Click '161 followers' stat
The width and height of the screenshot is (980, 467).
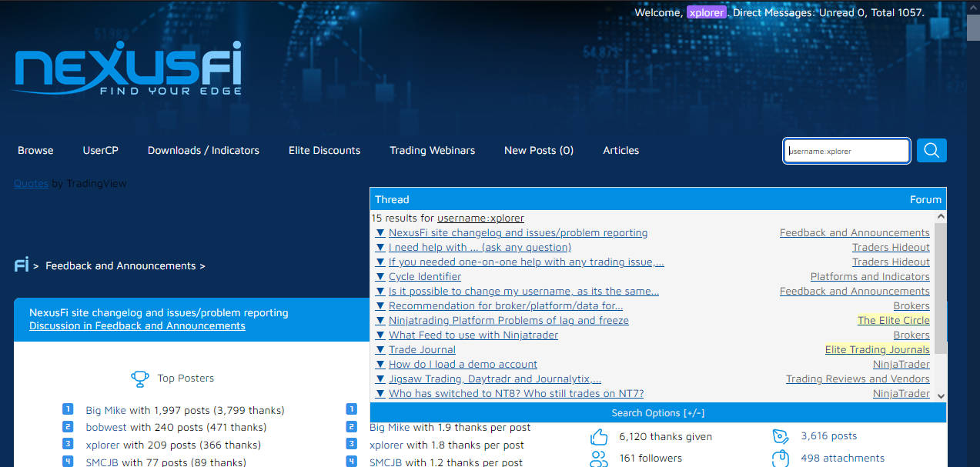(651, 459)
